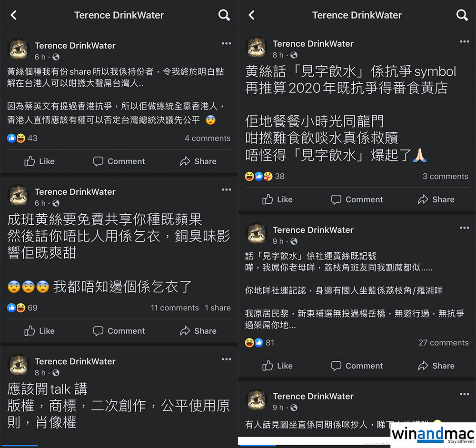Go back using right screen's back arrow
476x448 pixels.
pyautogui.click(x=251, y=15)
